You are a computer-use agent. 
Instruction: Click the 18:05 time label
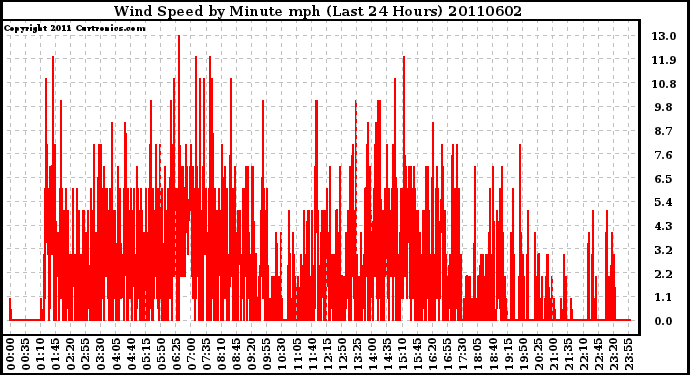point(477,355)
